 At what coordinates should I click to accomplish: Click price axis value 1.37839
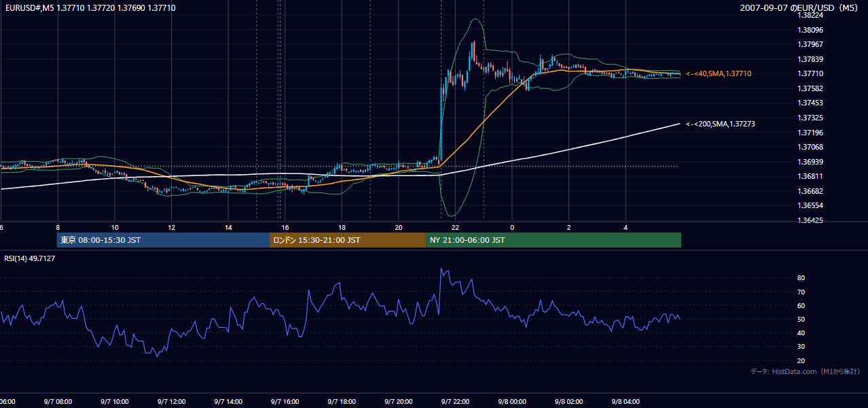[x=810, y=59]
